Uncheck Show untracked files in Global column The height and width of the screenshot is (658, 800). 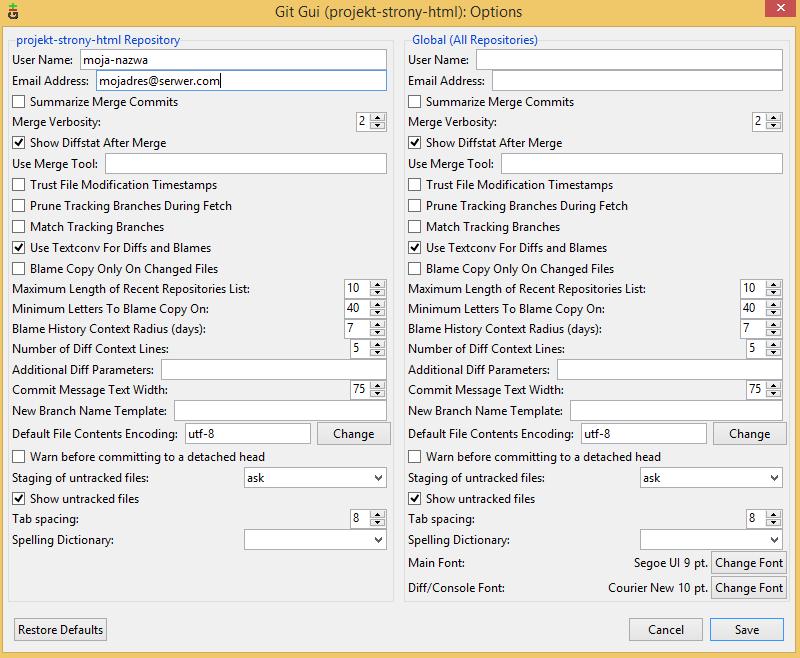[x=414, y=498]
